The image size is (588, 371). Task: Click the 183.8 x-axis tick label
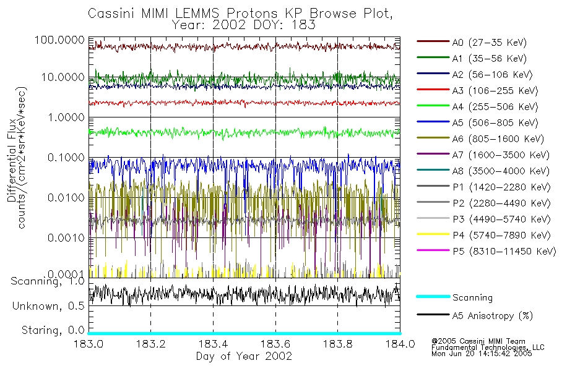pos(337,344)
